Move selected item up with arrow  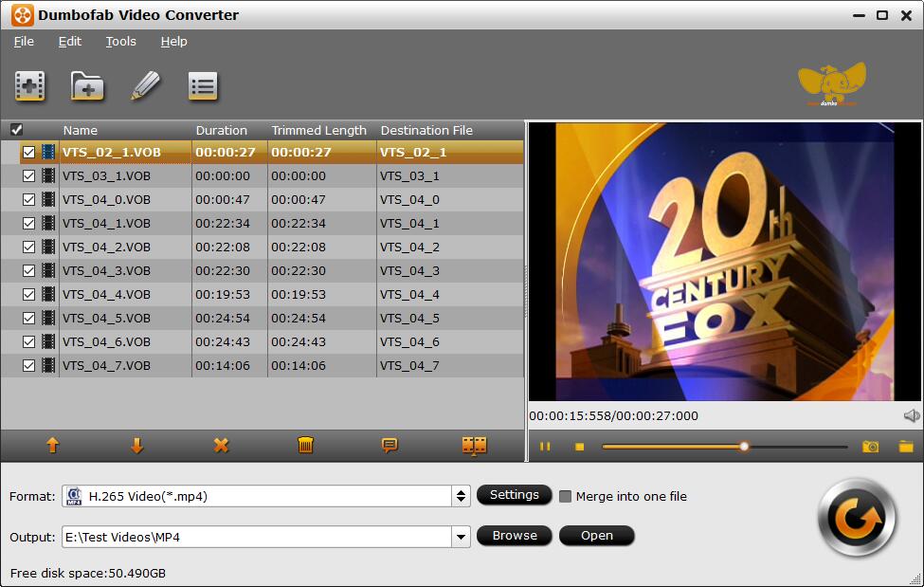pos(52,446)
